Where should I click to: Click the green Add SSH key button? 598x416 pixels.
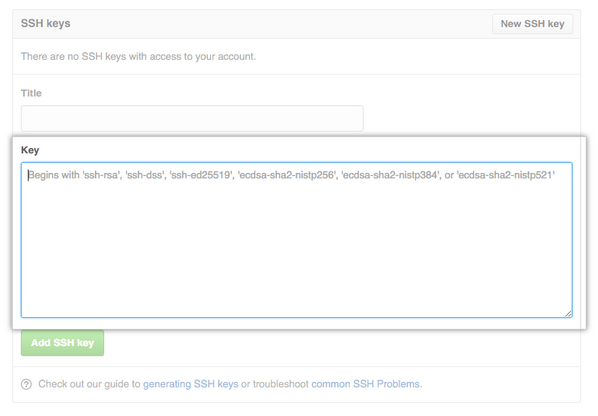(x=63, y=343)
